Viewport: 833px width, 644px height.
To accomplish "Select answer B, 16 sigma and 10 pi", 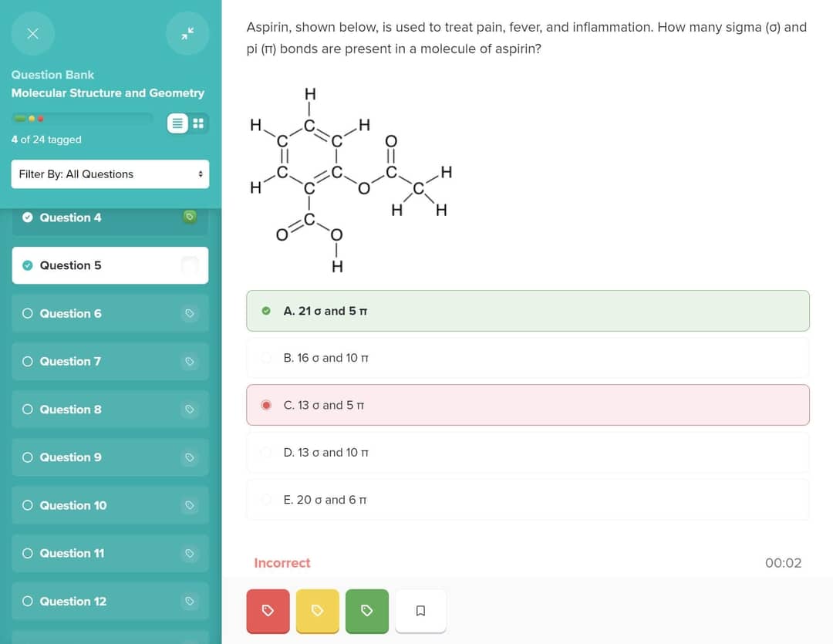I will coord(528,357).
